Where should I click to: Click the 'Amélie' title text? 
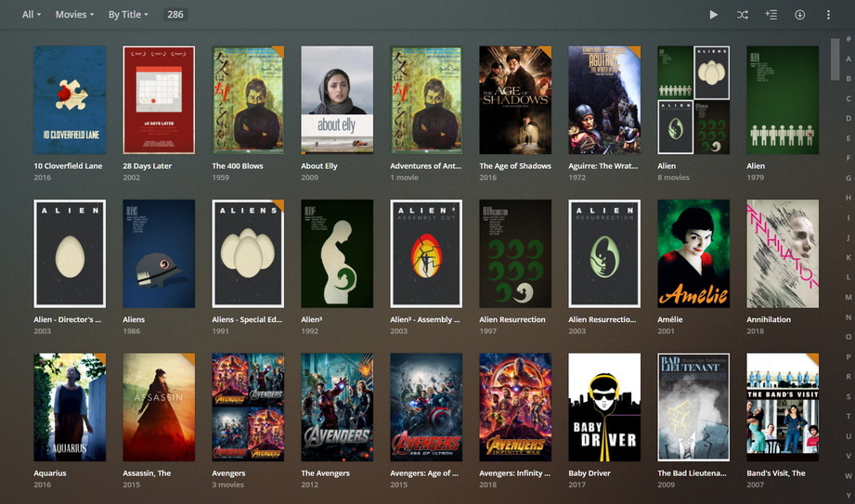[x=670, y=319]
